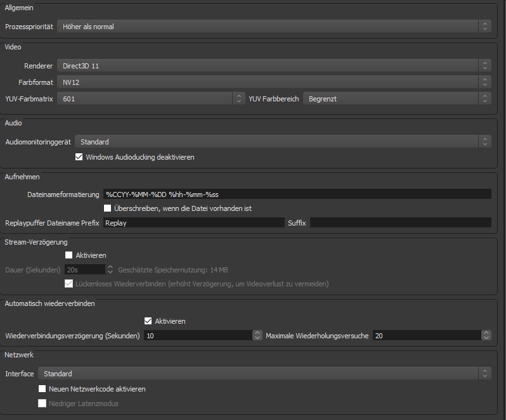Click the Dauer (Sekunden) spinner arrows
The image size is (506, 420).
[x=110, y=269]
